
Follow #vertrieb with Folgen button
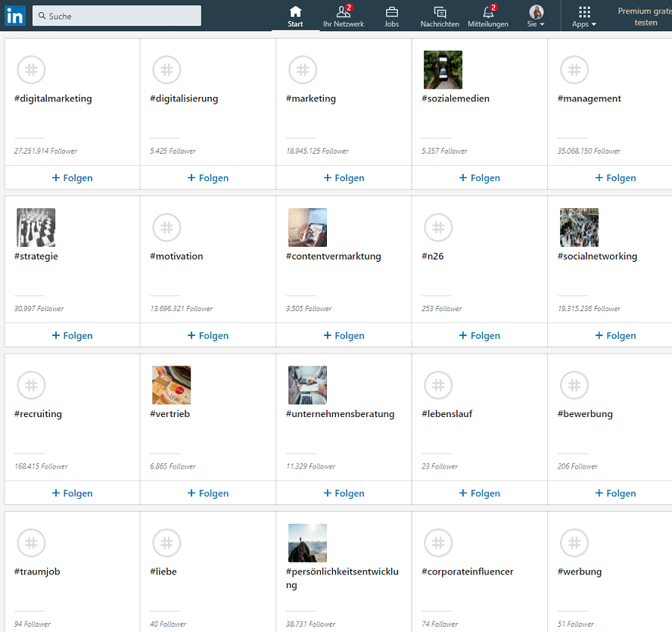tap(208, 493)
